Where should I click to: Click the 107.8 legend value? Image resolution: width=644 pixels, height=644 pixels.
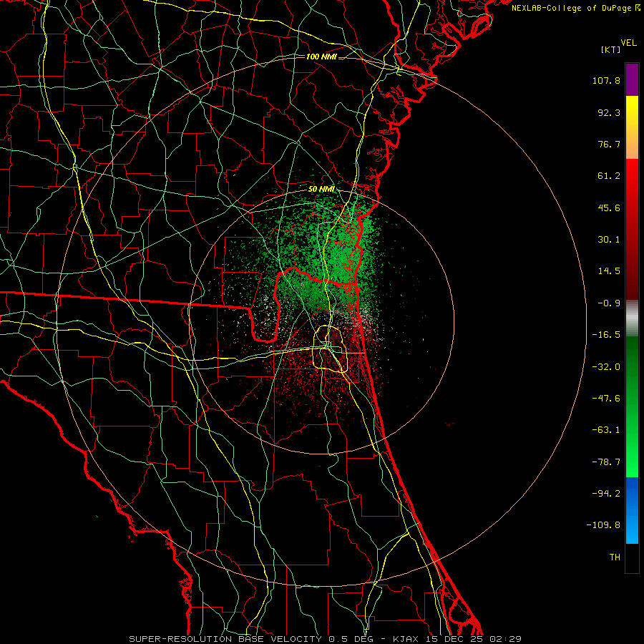pyautogui.click(x=606, y=80)
